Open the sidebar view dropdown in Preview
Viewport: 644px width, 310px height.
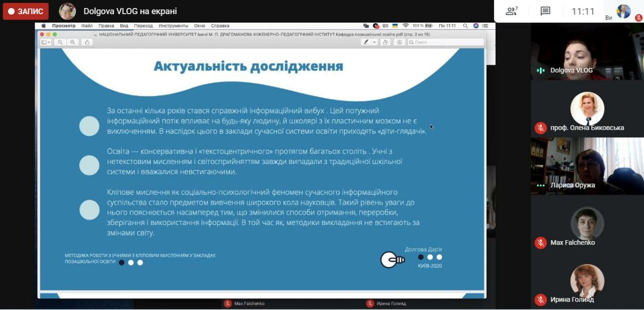coord(46,42)
